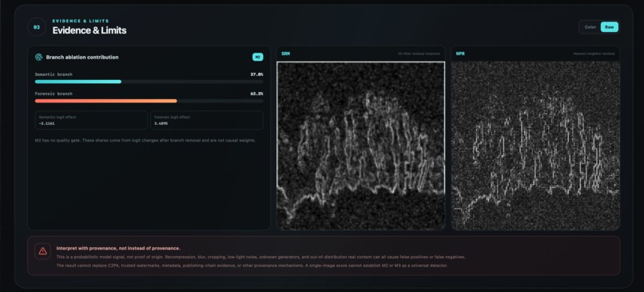Click the Forensic branch label
Viewport: 644px width, 292px height.
[54, 94]
